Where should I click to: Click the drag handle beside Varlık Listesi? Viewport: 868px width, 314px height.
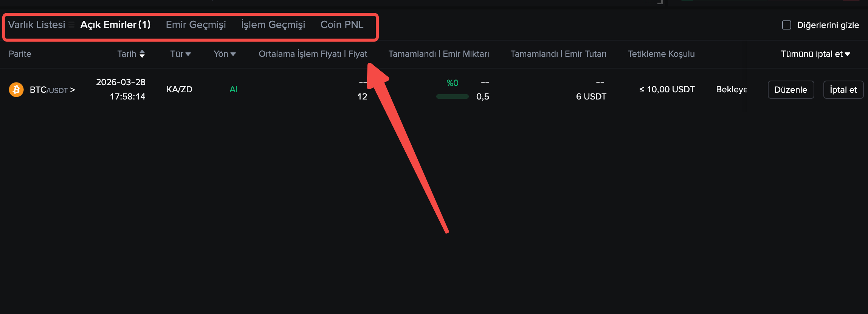click(71, 25)
